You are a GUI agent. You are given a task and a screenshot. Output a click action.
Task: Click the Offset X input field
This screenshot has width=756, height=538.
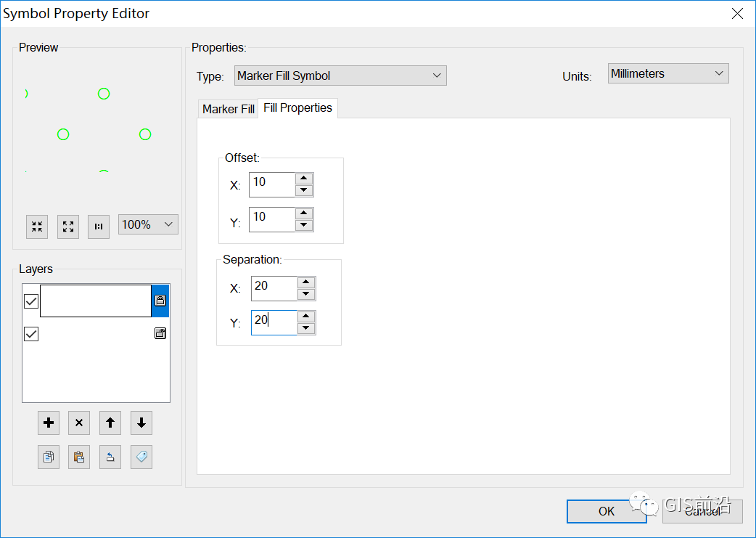coord(271,184)
